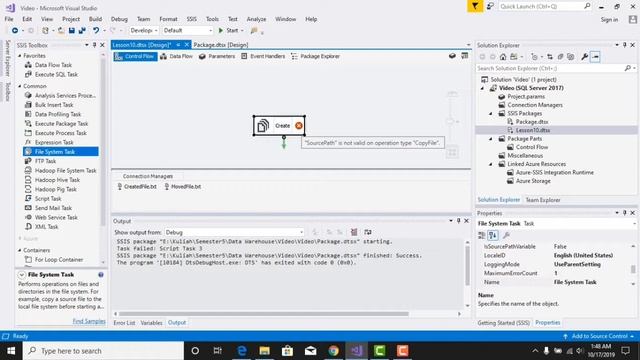Collapse the Containers toolbox group

tap(20, 250)
